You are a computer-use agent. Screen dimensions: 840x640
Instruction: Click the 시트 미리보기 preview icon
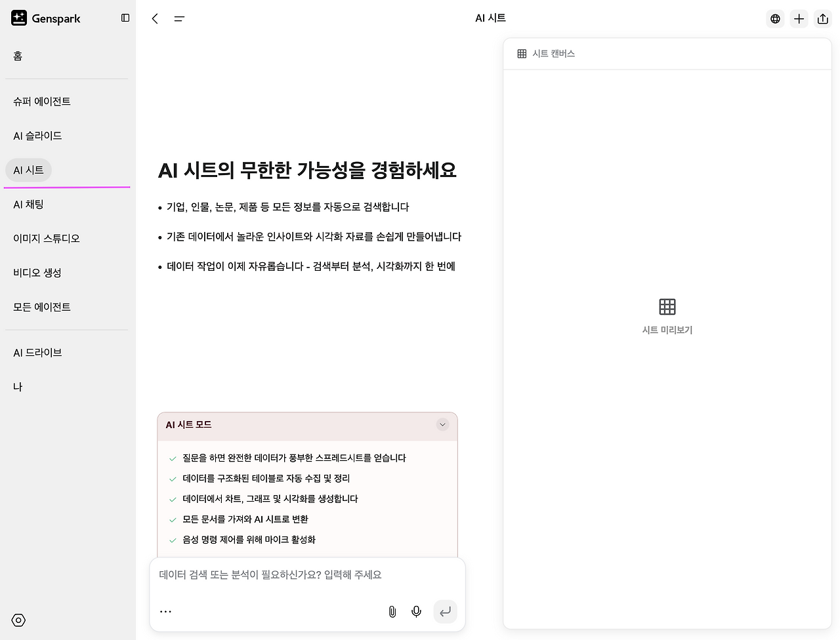point(667,306)
